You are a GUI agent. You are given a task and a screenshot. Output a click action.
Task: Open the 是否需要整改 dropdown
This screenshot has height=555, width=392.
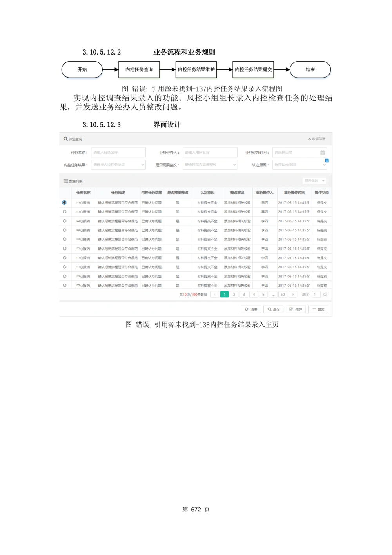210,165
